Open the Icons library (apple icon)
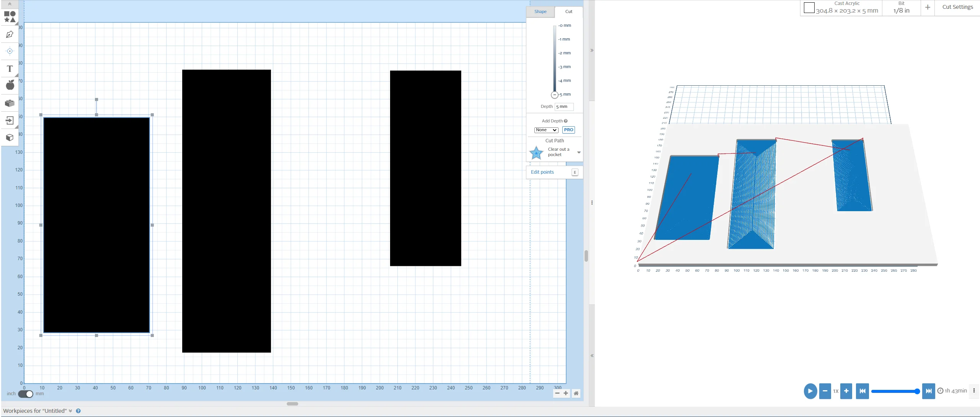This screenshot has width=980, height=417. 10,85
